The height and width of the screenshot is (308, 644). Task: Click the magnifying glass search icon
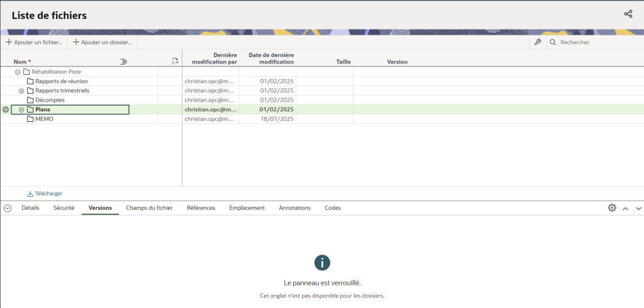(553, 42)
